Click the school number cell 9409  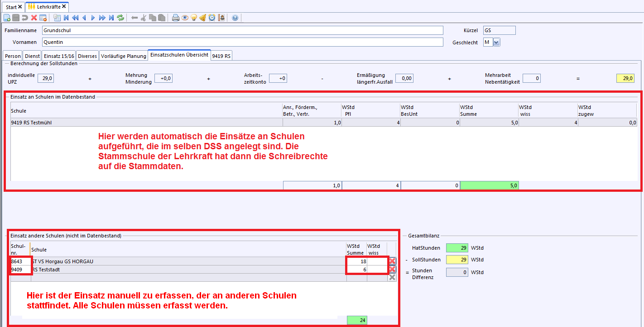[20, 270]
